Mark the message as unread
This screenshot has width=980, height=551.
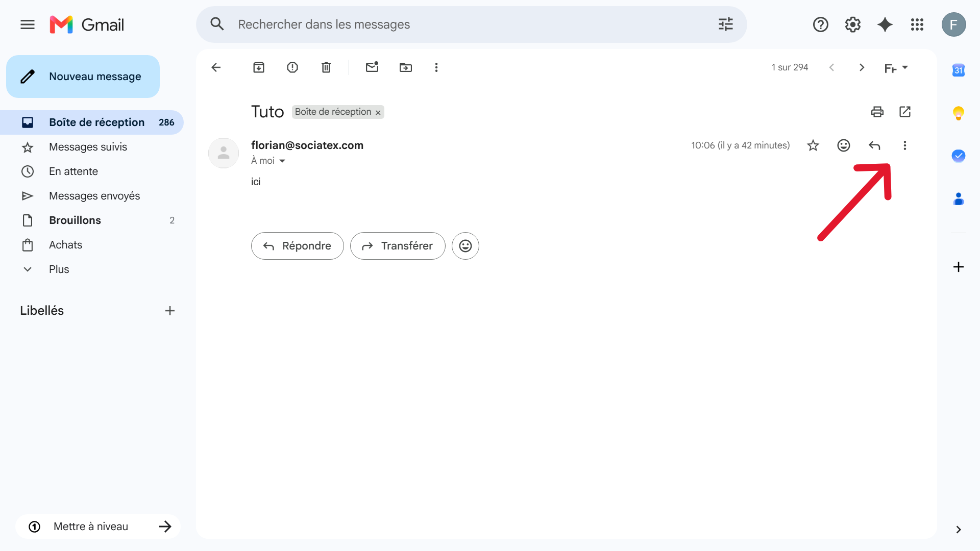pos(372,67)
